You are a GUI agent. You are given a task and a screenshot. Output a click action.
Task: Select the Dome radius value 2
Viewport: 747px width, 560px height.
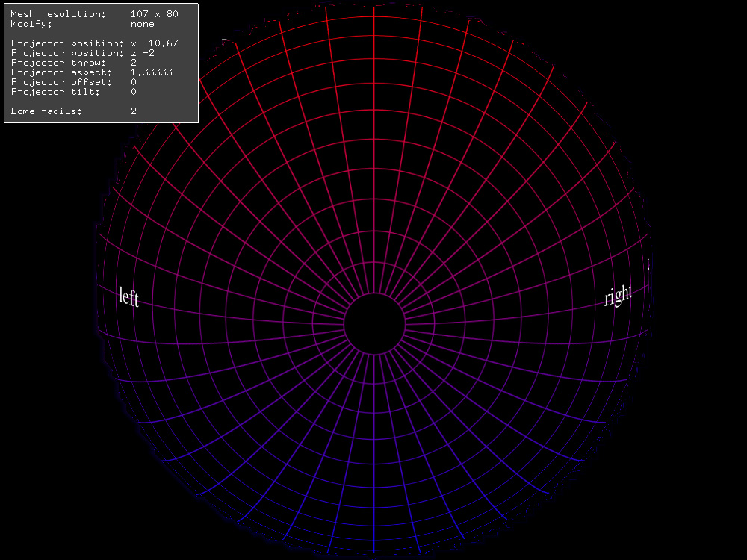point(134,111)
